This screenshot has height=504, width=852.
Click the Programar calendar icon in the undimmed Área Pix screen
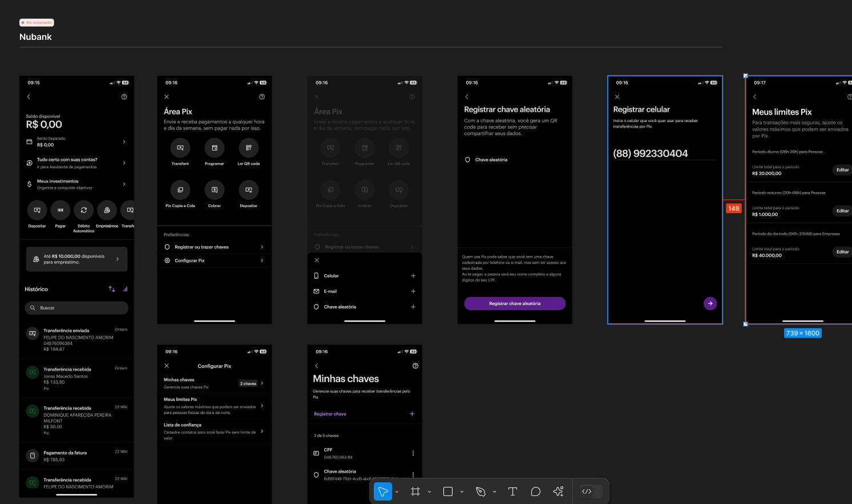click(x=215, y=148)
